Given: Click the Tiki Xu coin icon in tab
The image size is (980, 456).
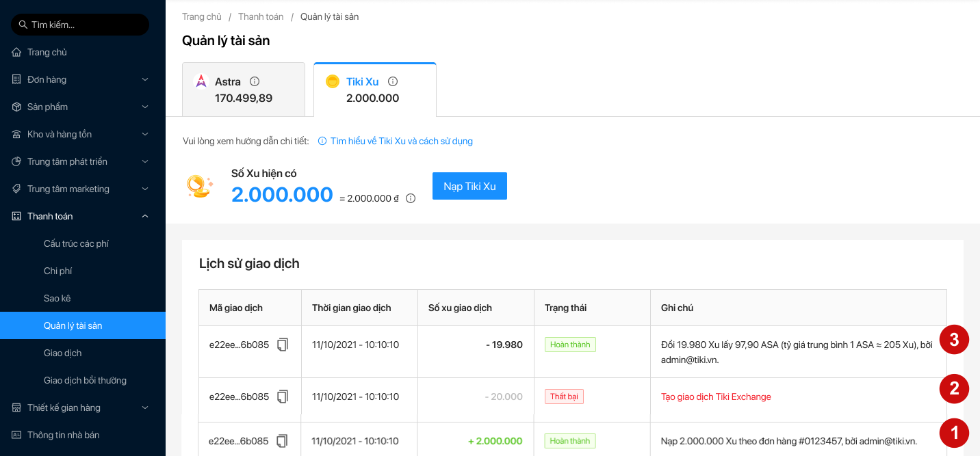Looking at the screenshot, I should point(333,81).
